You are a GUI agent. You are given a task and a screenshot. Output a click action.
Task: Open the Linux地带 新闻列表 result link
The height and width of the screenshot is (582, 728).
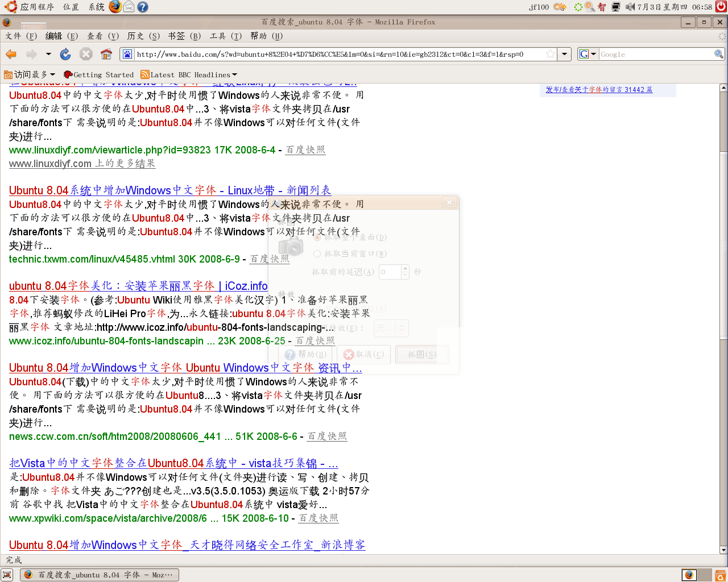coord(170,190)
